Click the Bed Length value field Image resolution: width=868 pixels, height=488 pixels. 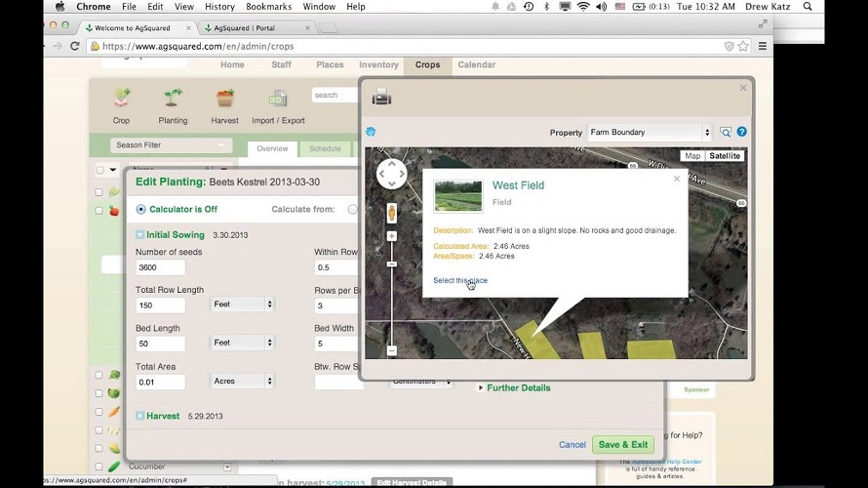coord(161,344)
